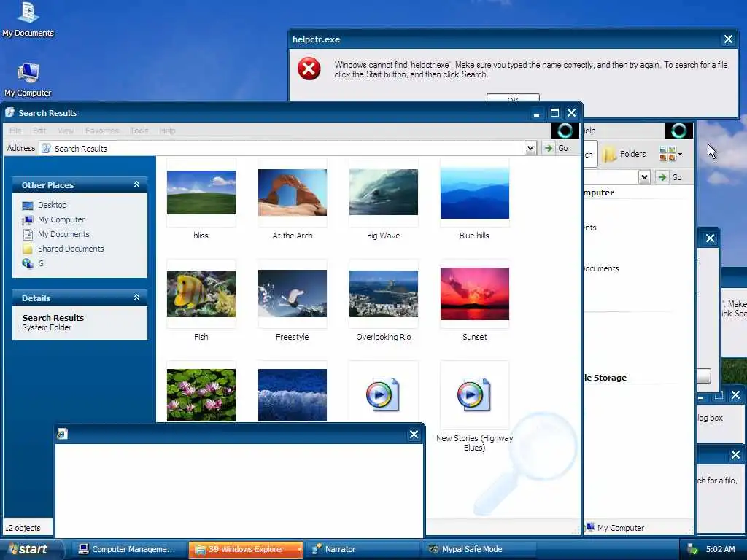This screenshot has width=747, height=560.
Task: Open the Tools menu in Search Results
Action: (139, 131)
